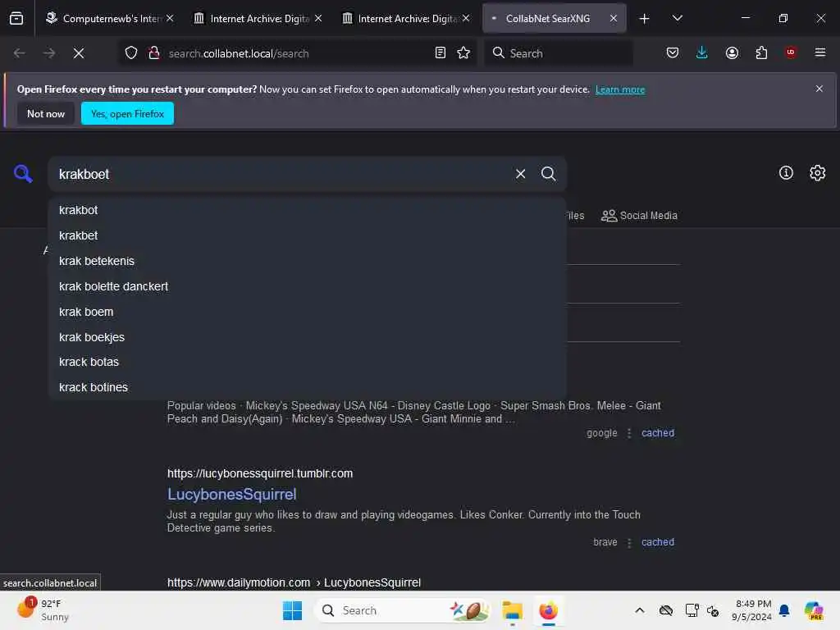Screen dimensions: 840x630
Task: Open tracking protection shield icon
Action: pos(131,53)
